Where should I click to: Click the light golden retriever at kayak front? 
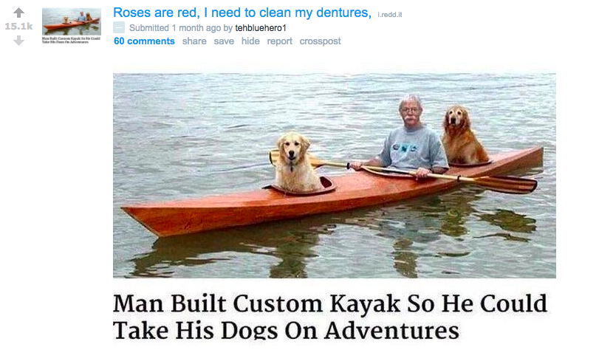(x=293, y=162)
